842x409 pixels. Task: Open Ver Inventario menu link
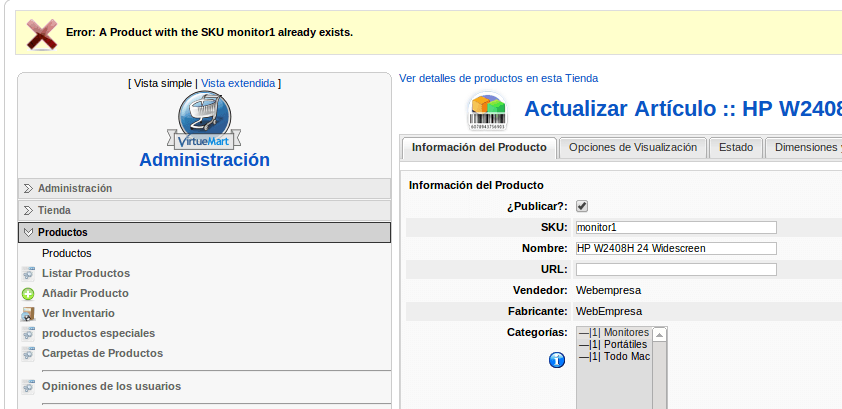tap(78, 313)
